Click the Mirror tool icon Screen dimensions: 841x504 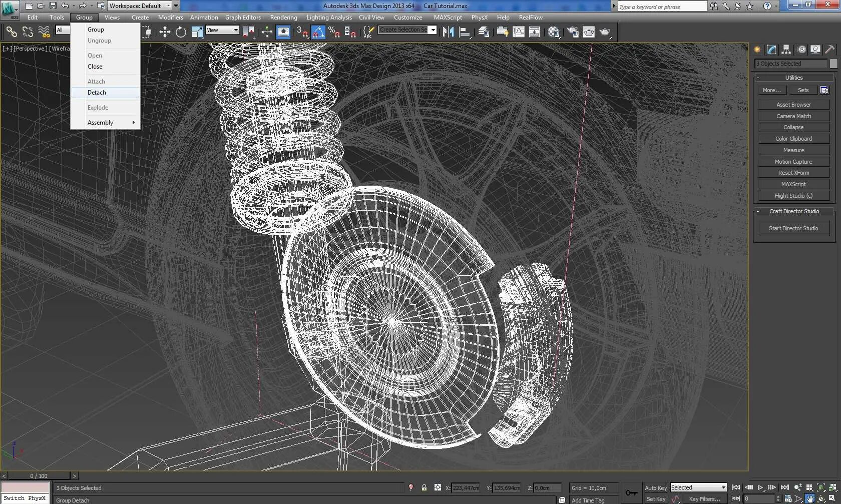(x=448, y=32)
